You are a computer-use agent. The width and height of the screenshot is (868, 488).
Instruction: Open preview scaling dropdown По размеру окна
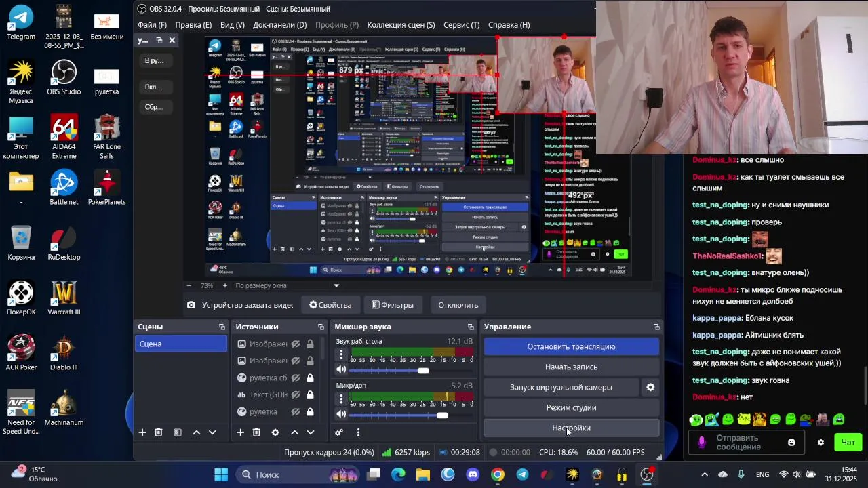pos(287,285)
